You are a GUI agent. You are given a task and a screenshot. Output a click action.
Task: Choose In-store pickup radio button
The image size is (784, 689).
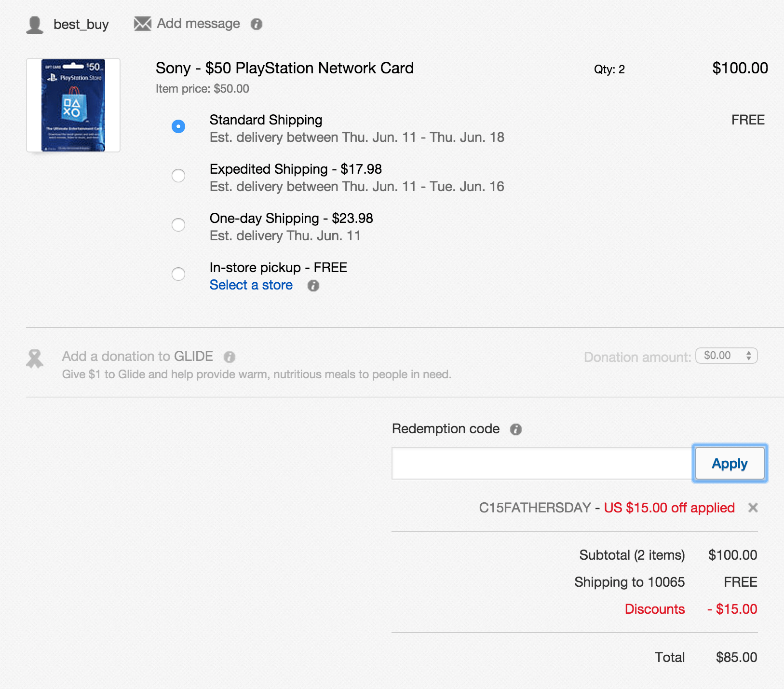coord(178,274)
